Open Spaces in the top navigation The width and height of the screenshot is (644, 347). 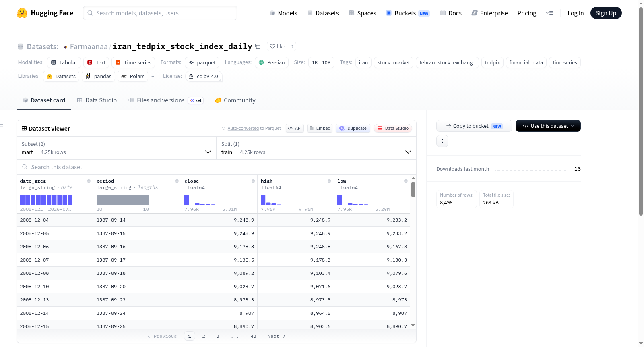pyautogui.click(x=363, y=13)
